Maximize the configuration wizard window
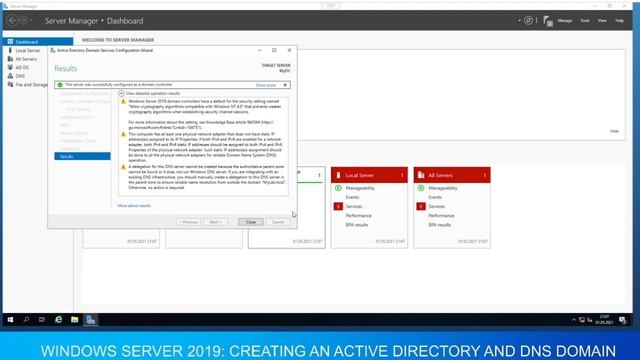640x360 pixels. click(274, 50)
